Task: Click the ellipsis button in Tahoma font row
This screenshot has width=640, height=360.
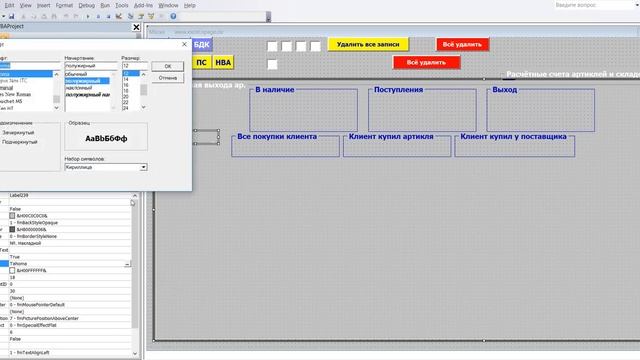Action: pos(127,264)
